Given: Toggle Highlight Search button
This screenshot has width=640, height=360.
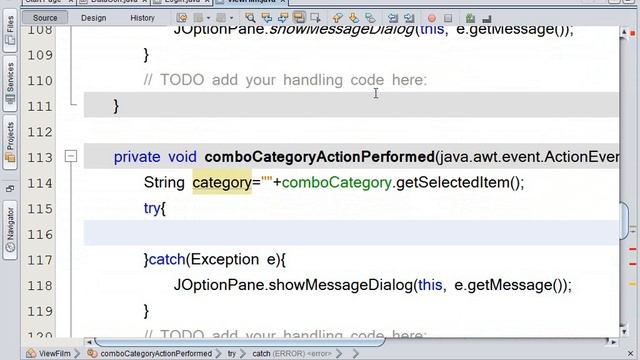Looking at the screenshot, I should point(299,18).
